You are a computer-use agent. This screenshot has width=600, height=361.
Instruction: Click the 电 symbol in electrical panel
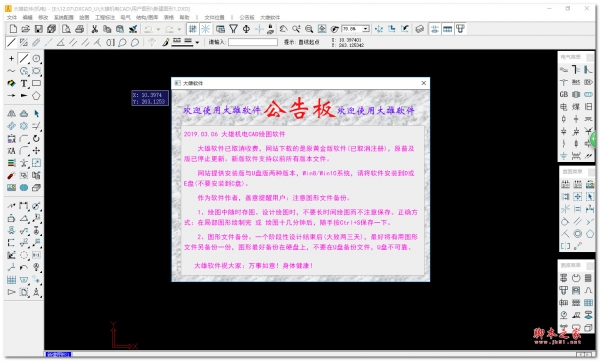point(564,107)
